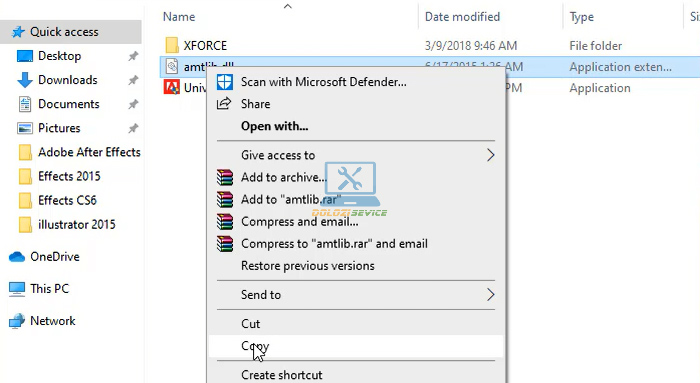This screenshot has width=700, height=383.
Task: Click the Desktop monitor icon in sidebar
Action: click(x=25, y=56)
